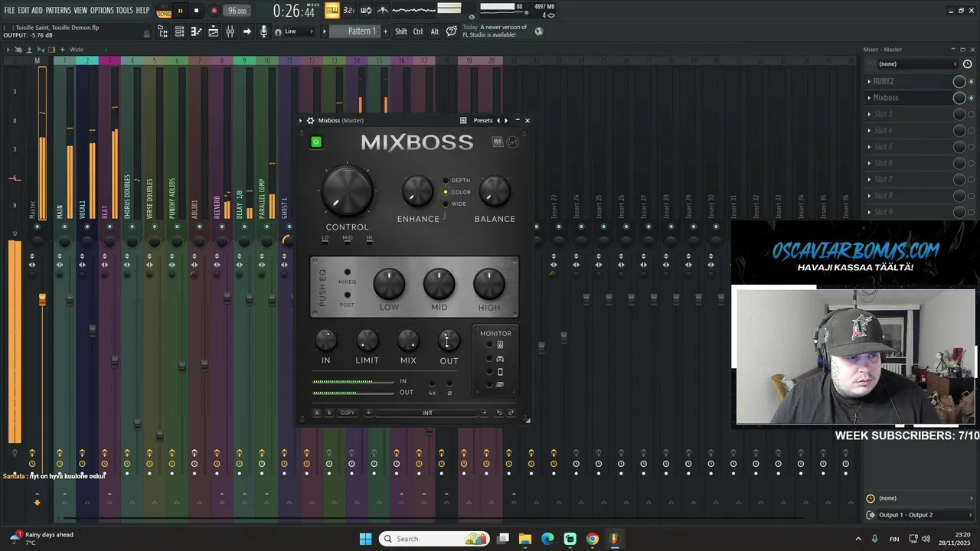Toggle the Mixboss plugin power button
The width and height of the screenshot is (980, 551).
(x=316, y=142)
